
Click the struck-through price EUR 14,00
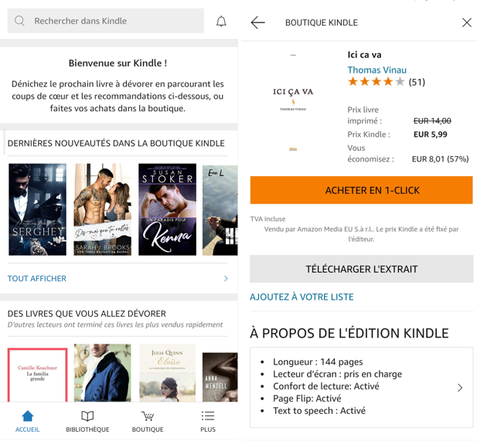pyautogui.click(x=432, y=121)
